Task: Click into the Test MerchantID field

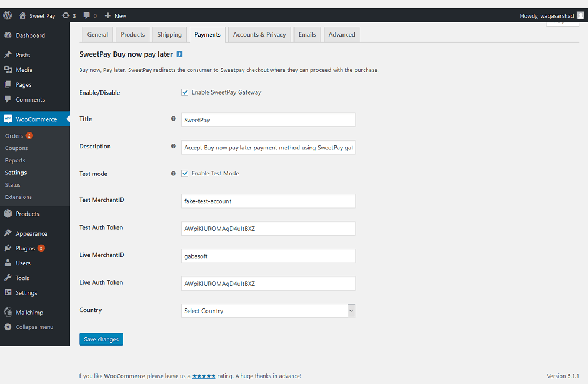Action: pos(268,201)
